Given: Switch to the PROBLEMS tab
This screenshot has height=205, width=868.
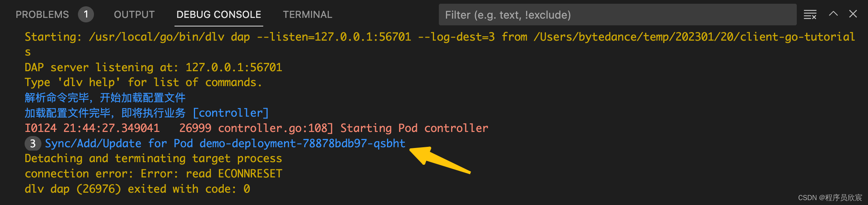Looking at the screenshot, I should tap(42, 15).
